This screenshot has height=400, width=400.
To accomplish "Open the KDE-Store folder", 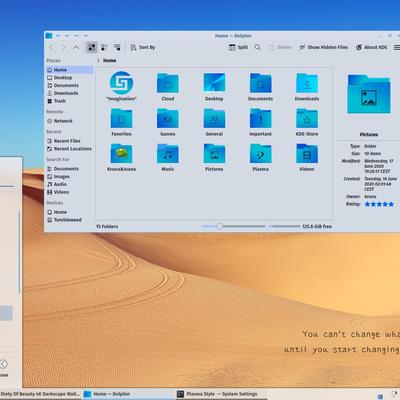I will [307, 121].
